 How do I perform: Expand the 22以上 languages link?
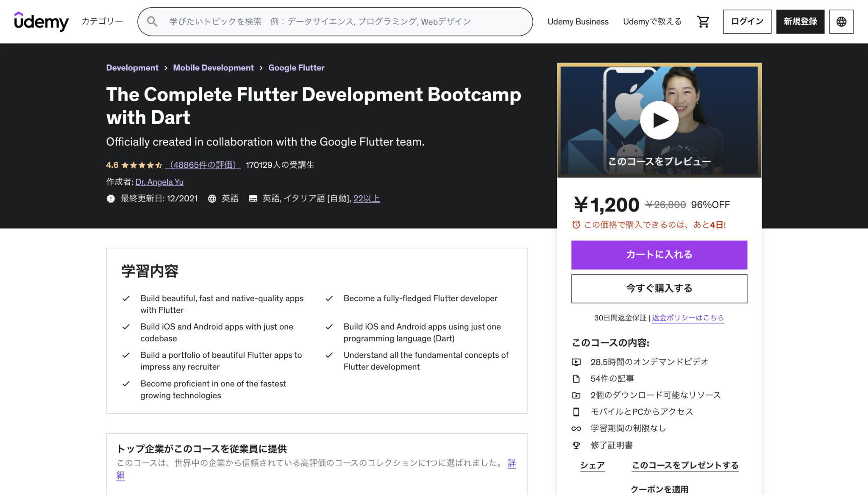[366, 198]
